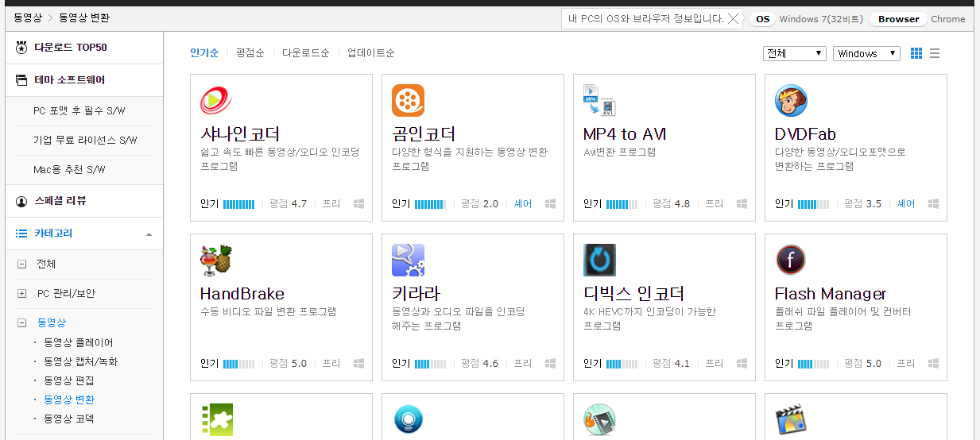
Task: Open PC 포맷 후 필수 S/W
Action: click(x=79, y=111)
